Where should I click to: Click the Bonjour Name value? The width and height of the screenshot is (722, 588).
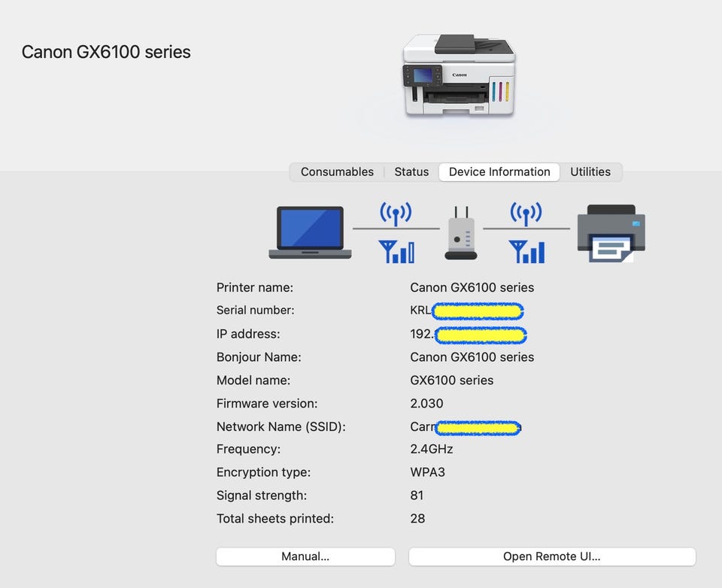point(472,357)
